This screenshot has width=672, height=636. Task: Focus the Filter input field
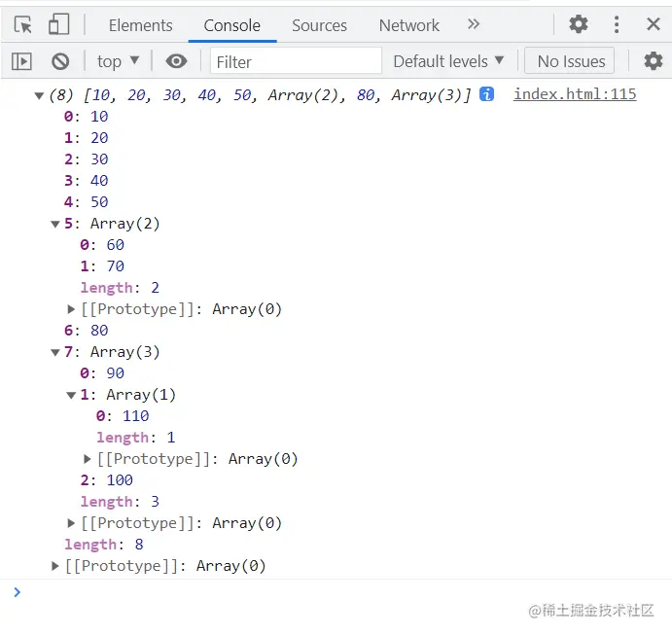[x=296, y=61]
